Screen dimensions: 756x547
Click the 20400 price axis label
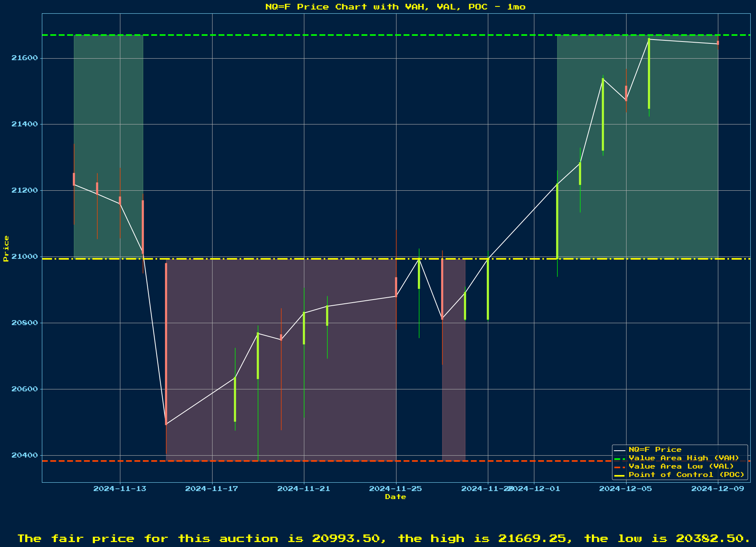(25, 455)
